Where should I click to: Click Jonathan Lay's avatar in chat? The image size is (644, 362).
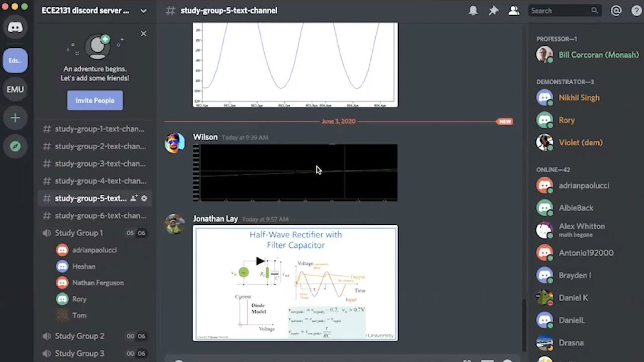click(x=175, y=224)
